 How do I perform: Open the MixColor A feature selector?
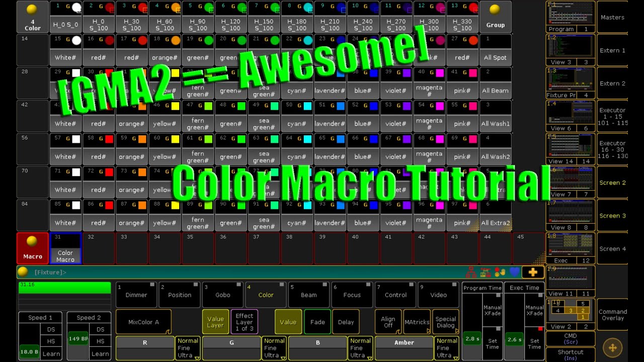pyautogui.click(x=144, y=322)
